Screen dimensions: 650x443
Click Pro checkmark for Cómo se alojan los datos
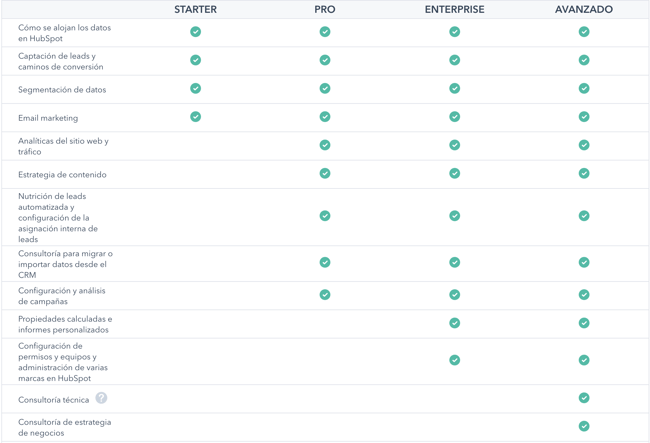325,32
